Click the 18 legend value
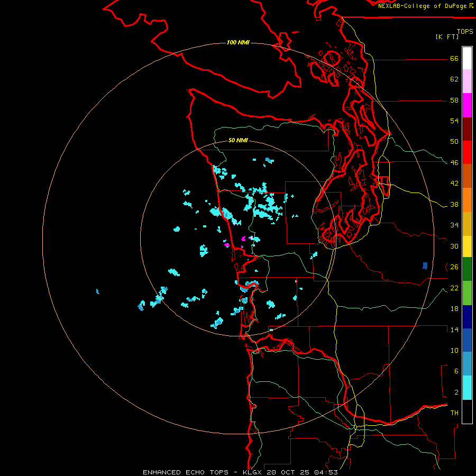Screen dimensions: 476x476 point(454,309)
